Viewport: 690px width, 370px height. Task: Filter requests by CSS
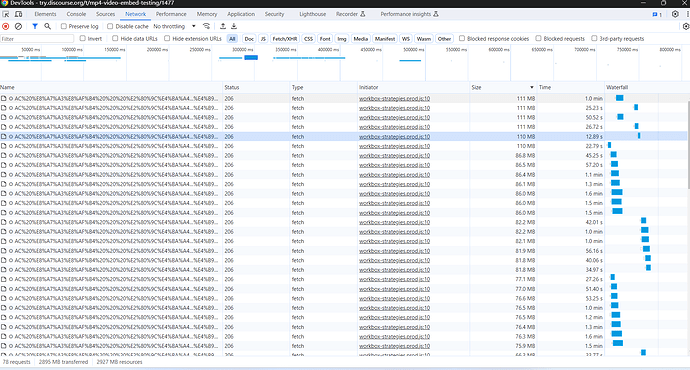pos(308,39)
